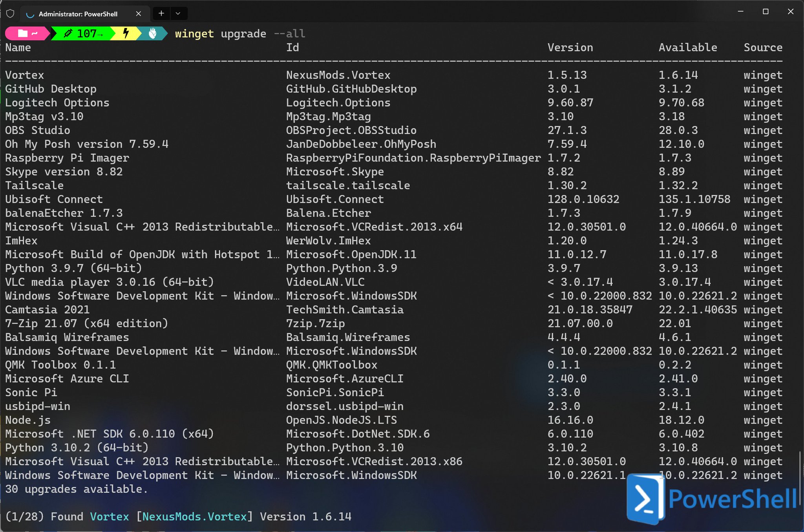The height and width of the screenshot is (532, 804).
Task: Click 'JanDeDobbeleer.OhMyPosh' id
Action: [361, 144]
